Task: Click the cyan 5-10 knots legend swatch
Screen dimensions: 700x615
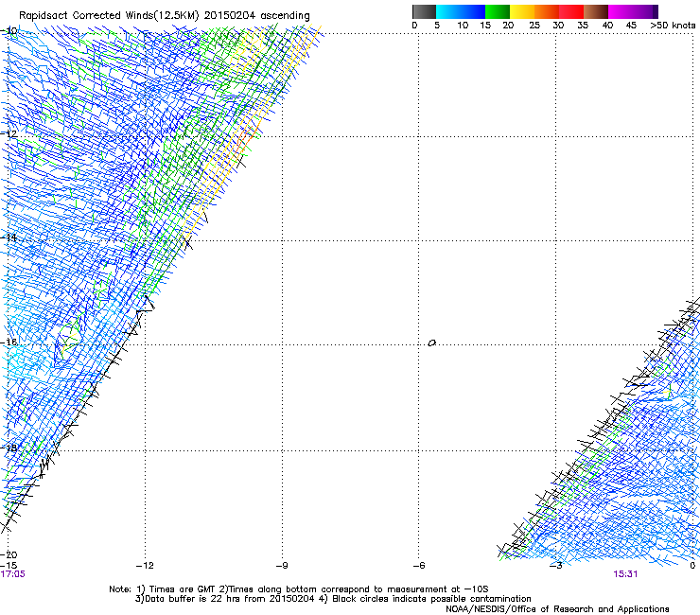Action: (x=447, y=11)
